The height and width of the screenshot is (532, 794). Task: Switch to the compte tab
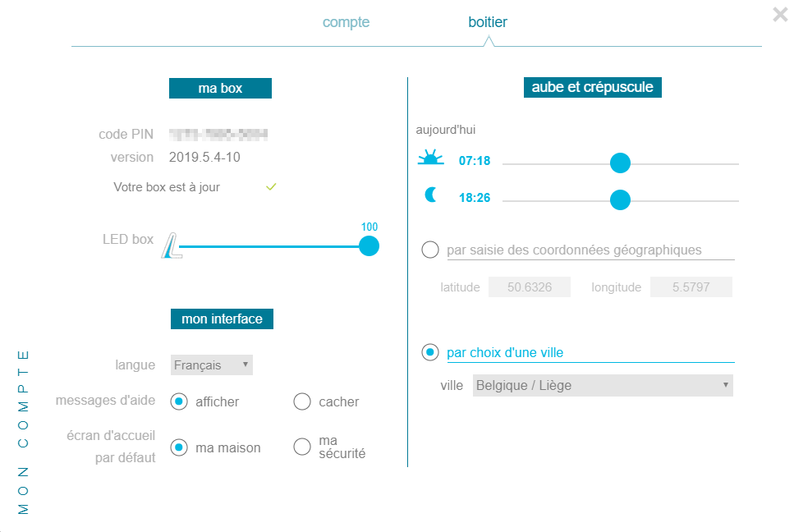click(x=347, y=22)
